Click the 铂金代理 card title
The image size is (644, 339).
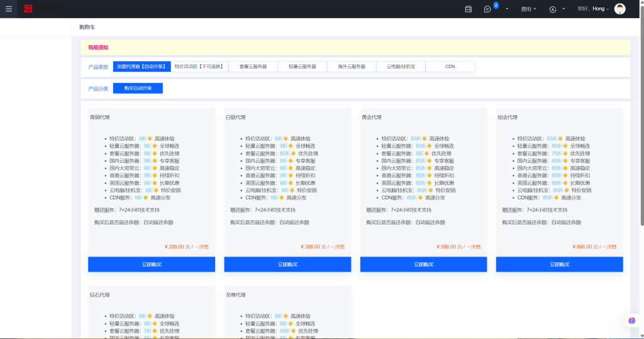click(x=508, y=118)
